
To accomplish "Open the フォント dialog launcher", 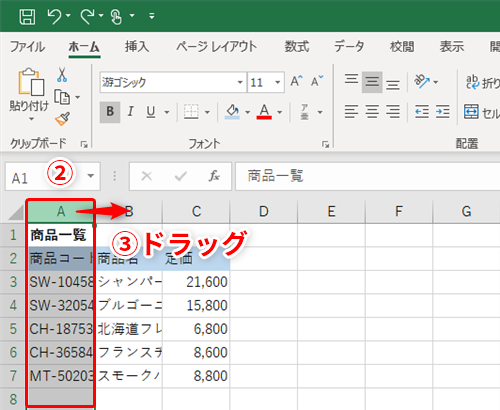I will tap(326, 144).
